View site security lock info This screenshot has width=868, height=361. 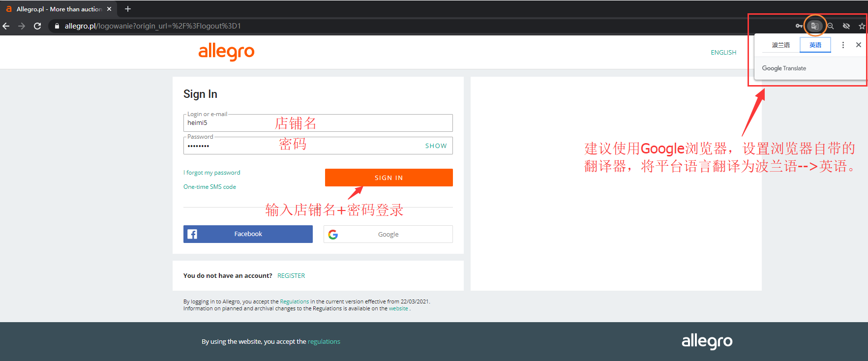(x=57, y=26)
